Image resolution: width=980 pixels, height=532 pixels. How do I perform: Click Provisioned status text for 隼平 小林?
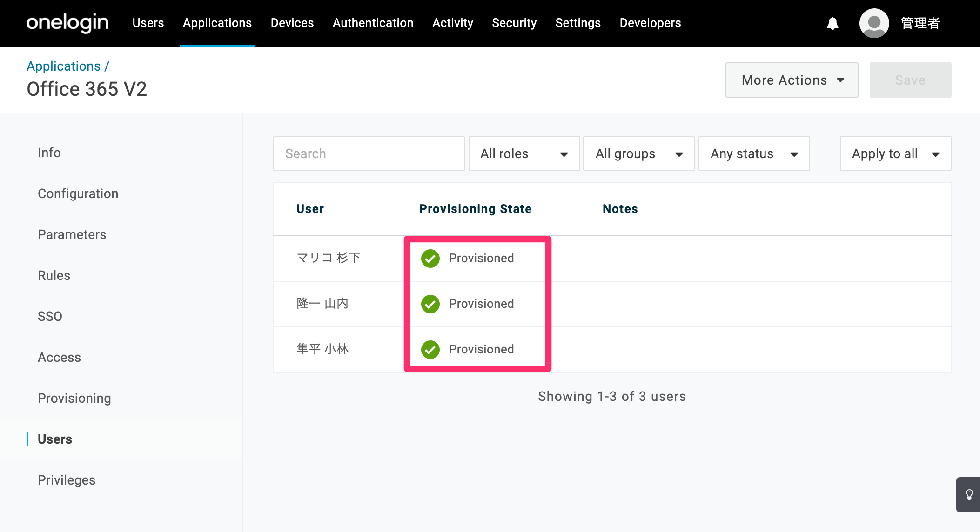point(482,349)
